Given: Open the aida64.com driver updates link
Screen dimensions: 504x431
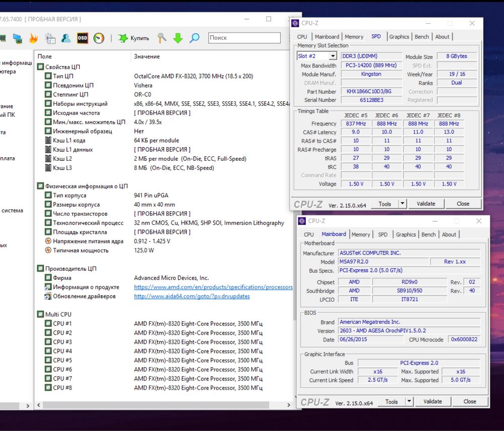Looking at the screenshot, I should click(x=192, y=296).
